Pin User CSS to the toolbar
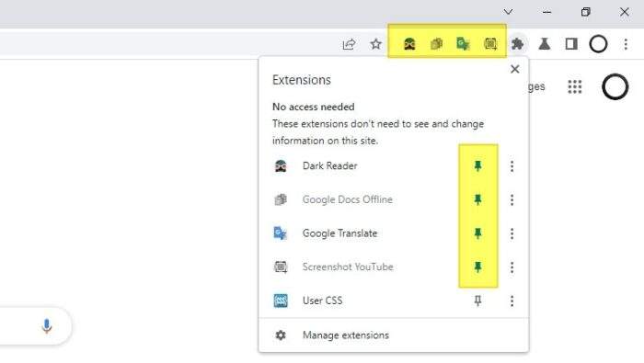Viewport: 644px width, 363px height. click(477, 301)
